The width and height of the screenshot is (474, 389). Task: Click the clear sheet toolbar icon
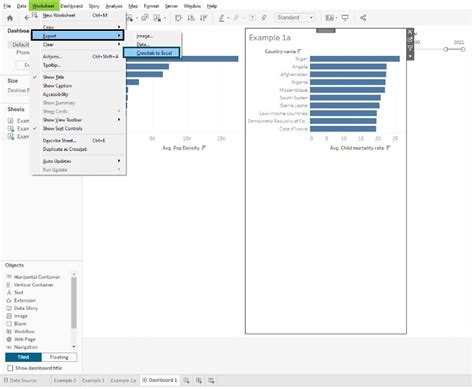coord(157,18)
